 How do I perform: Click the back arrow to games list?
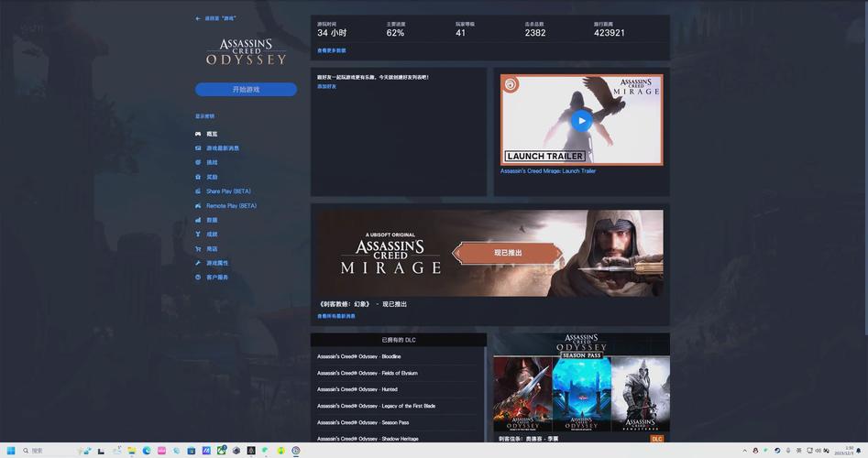click(198, 18)
